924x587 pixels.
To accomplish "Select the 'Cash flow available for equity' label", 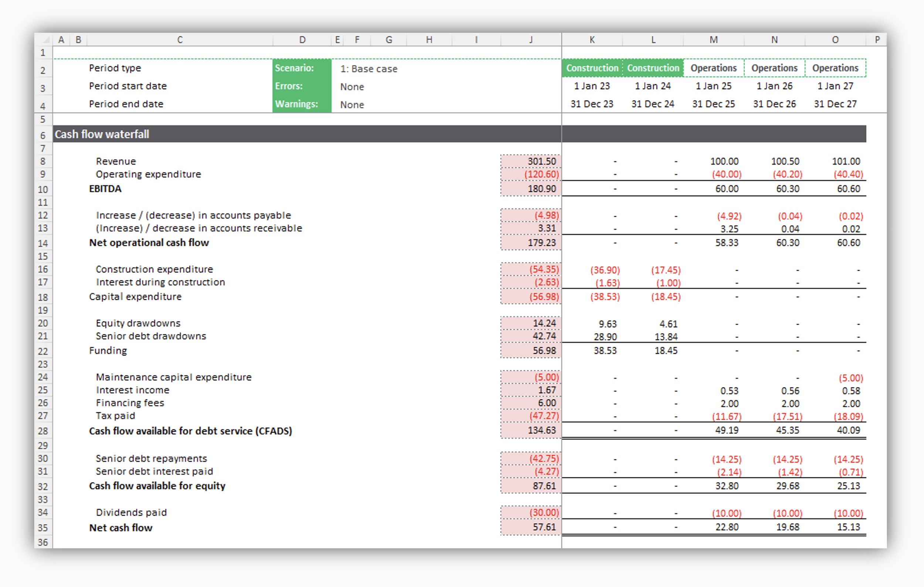I will 157,485.
